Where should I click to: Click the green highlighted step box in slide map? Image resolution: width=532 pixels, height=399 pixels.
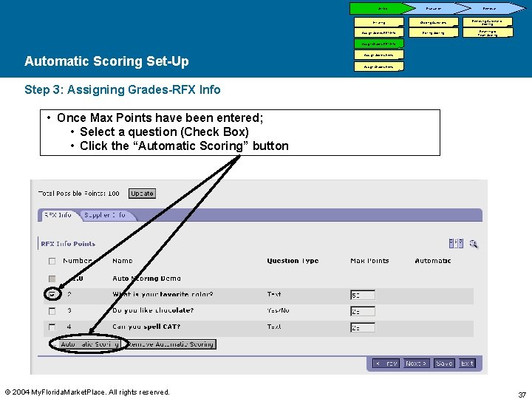378,44
